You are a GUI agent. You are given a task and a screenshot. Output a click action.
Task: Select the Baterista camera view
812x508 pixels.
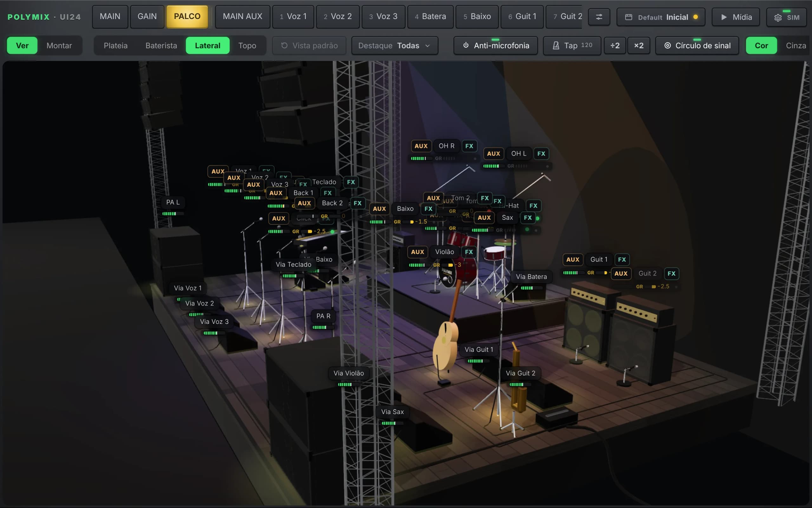[x=161, y=45]
